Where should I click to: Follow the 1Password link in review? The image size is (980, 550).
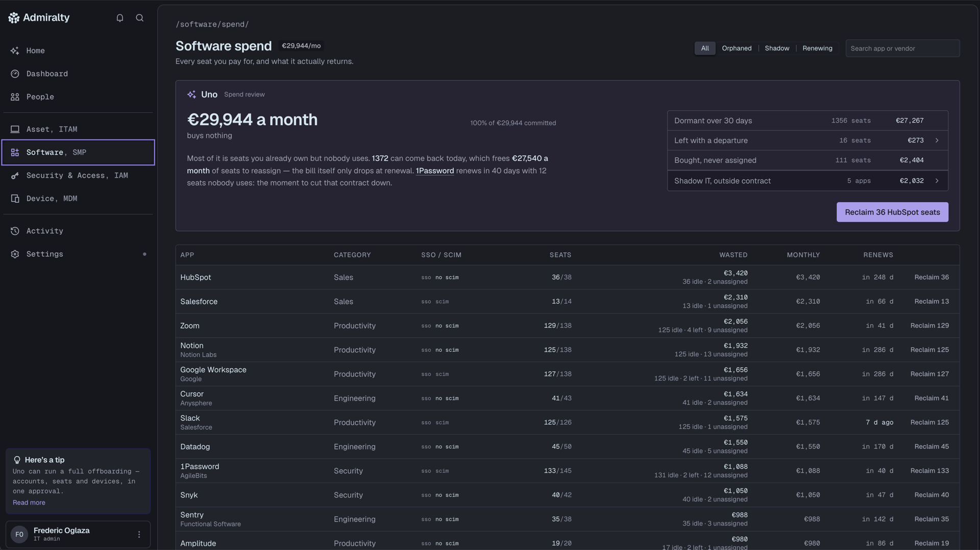(x=435, y=171)
